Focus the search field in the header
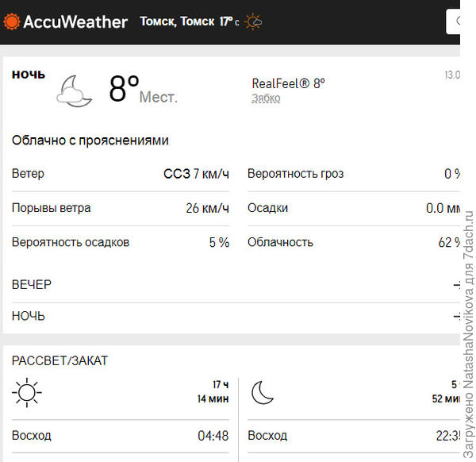This screenshot has height=462, width=476. 462,21
